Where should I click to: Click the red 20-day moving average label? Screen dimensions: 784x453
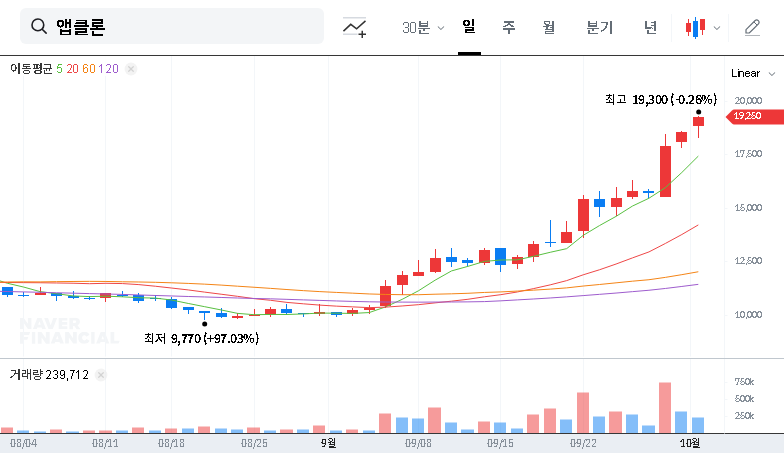coord(72,69)
